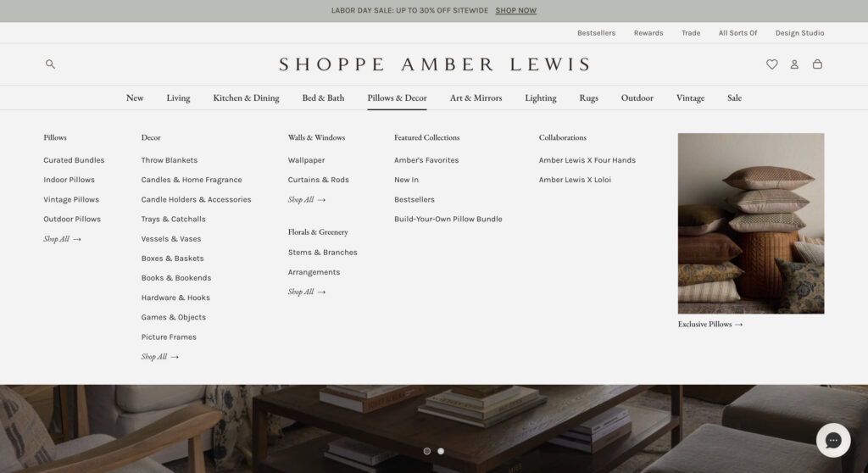This screenshot has height=473, width=868.
Task: Open the chat bubble widget
Action: pyautogui.click(x=833, y=440)
